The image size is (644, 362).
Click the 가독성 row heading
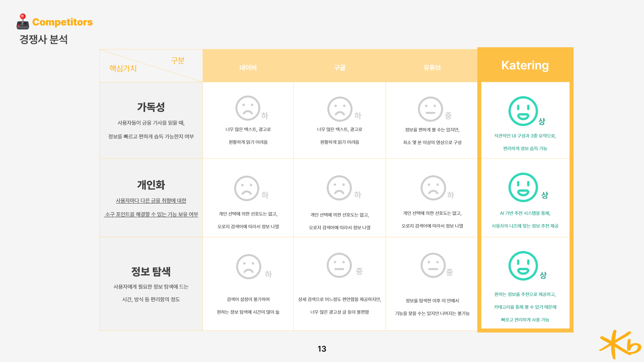[151, 107]
